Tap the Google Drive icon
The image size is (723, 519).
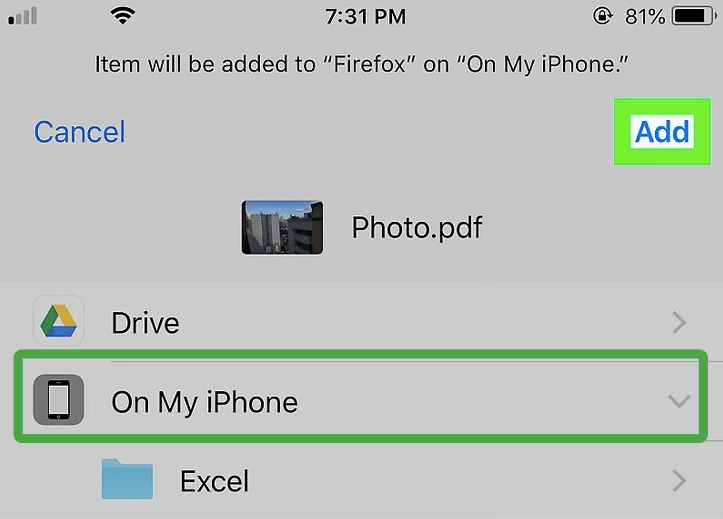click(x=58, y=322)
